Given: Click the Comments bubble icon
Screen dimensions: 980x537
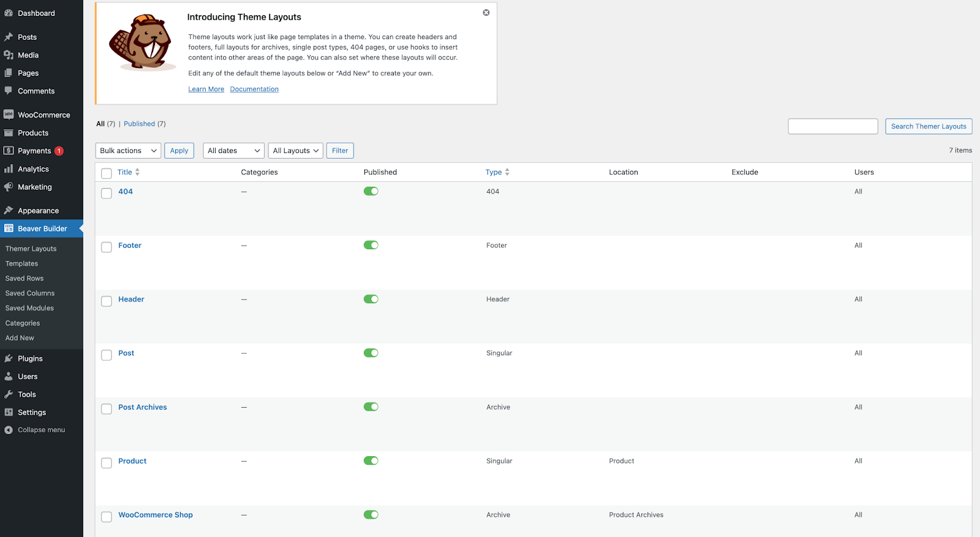Looking at the screenshot, I should (9, 91).
